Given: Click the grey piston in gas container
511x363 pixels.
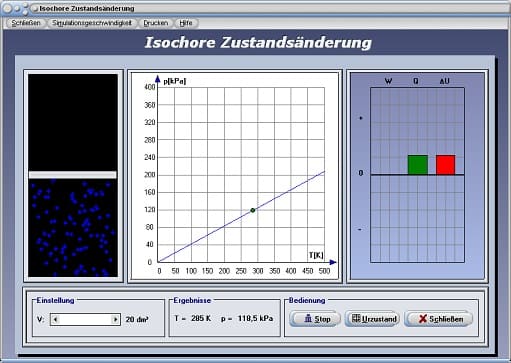Looking at the screenshot, I should [x=73, y=175].
